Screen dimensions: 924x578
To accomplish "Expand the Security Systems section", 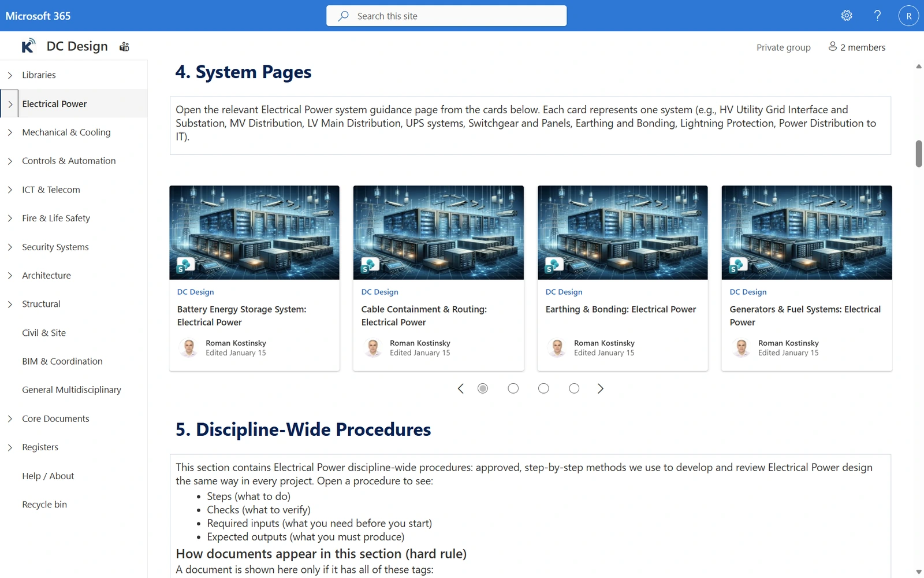I will point(9,247).
